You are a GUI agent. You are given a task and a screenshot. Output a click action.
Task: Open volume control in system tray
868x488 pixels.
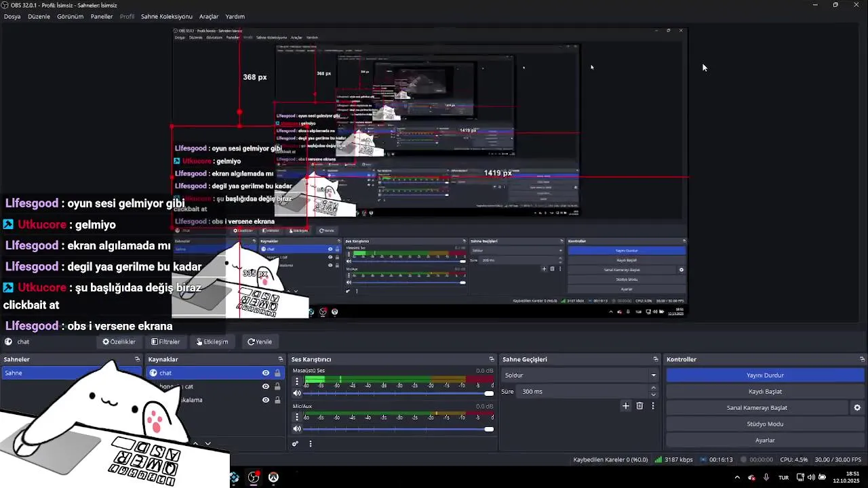point(811,477)
